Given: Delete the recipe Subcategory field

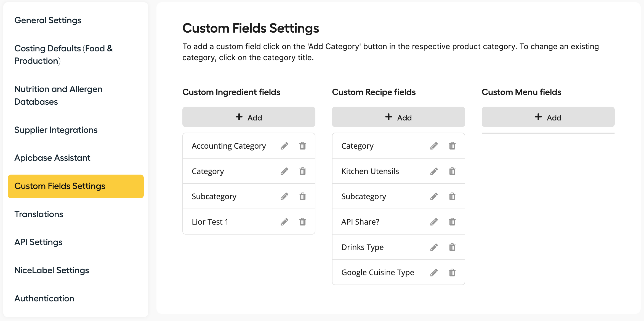Looking at the screenshot, I should pos(452,196).
